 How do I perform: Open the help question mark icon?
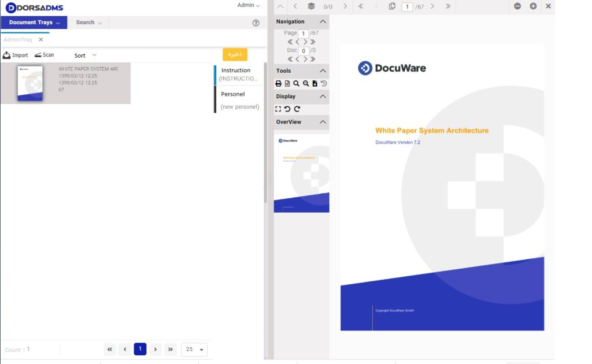pos(256,23)
